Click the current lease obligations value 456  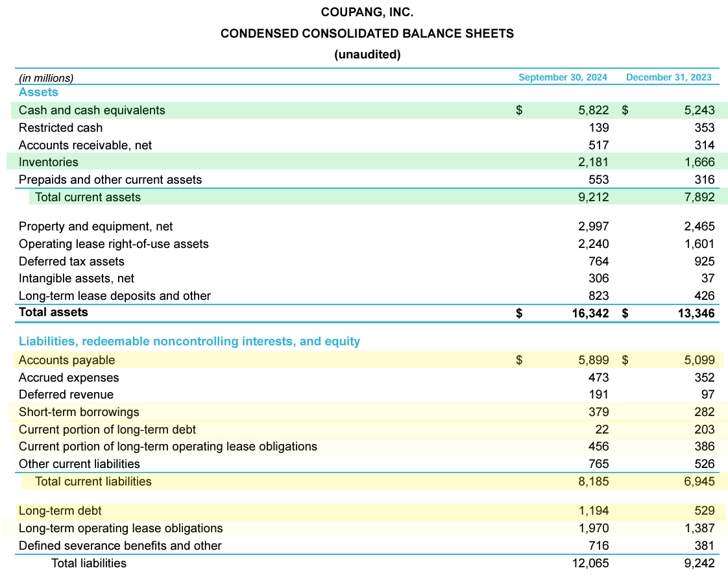(598, 447)
